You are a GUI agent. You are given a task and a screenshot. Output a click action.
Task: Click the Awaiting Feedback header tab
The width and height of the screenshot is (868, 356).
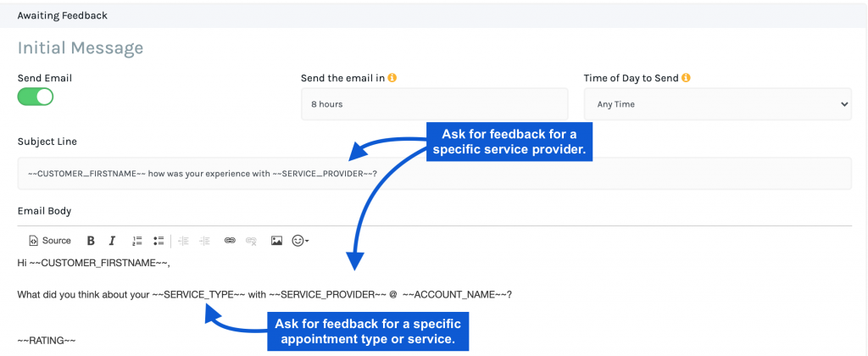[x=63, y=15]
